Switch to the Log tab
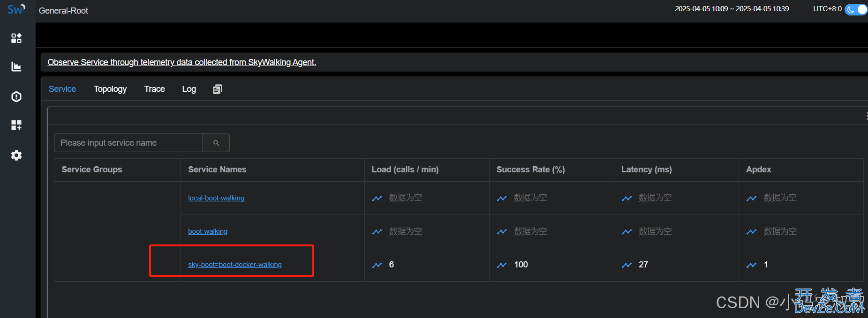 [189, 89]
